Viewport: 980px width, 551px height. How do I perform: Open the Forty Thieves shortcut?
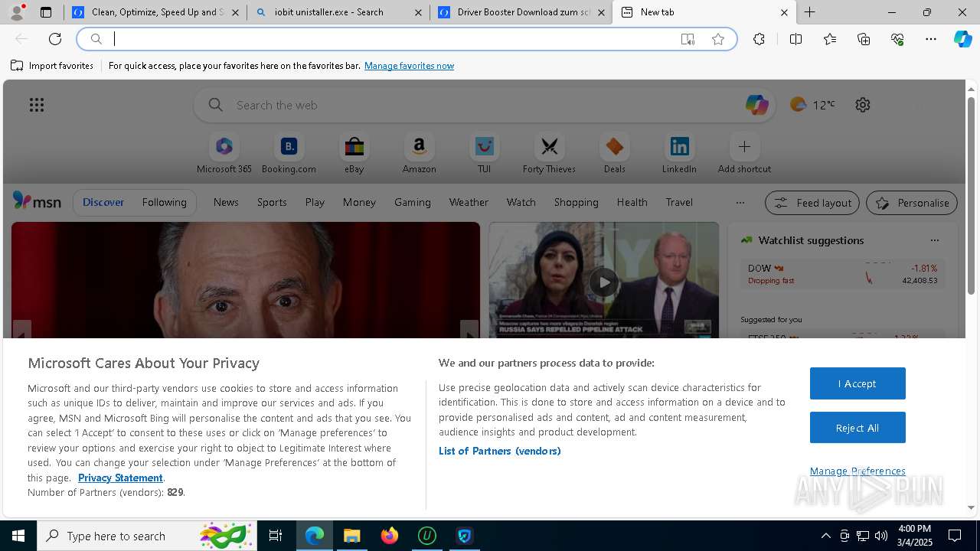(549, 154)
